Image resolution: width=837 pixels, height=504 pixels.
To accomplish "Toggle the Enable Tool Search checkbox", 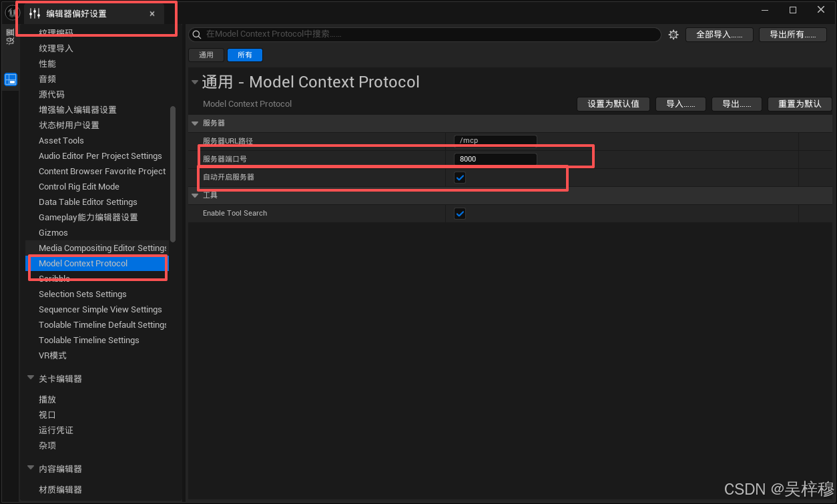I will [x=459, y=214].
